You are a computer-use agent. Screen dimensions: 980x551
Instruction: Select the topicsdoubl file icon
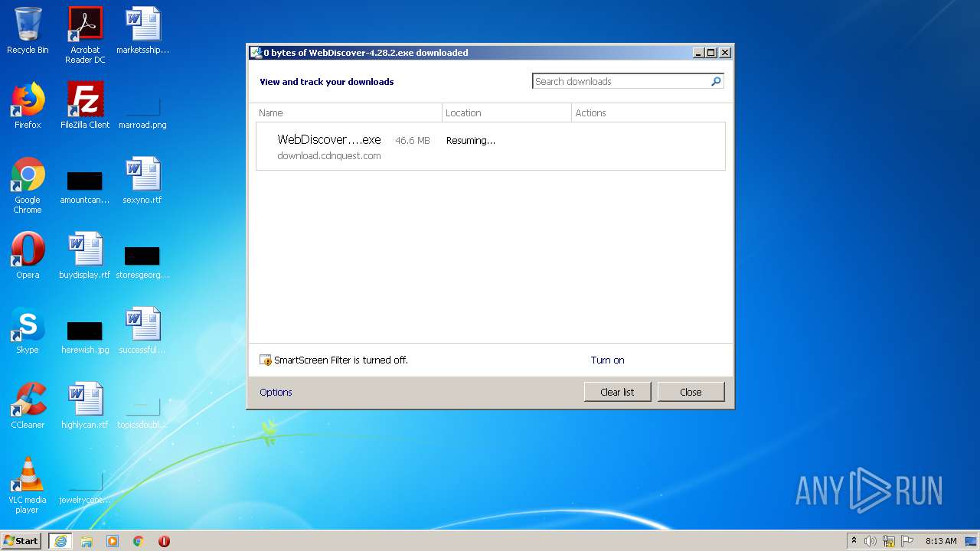tap(142, 414)
